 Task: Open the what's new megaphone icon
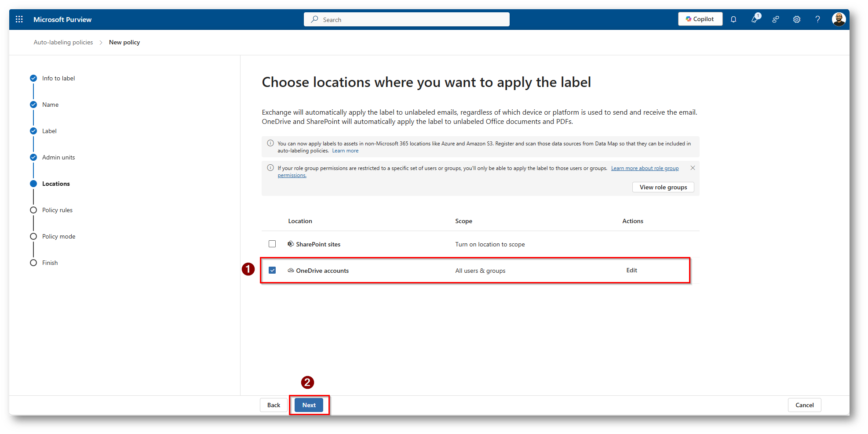(755, 19)
